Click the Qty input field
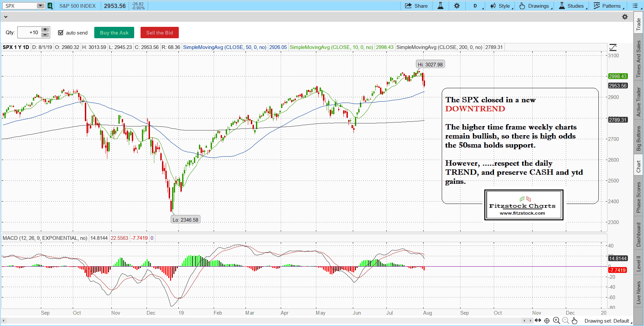644x326 pixels. 29,33
